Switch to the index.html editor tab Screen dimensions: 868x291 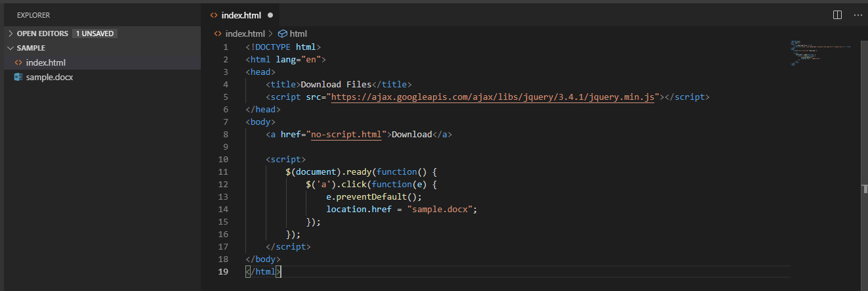point(241,14)
